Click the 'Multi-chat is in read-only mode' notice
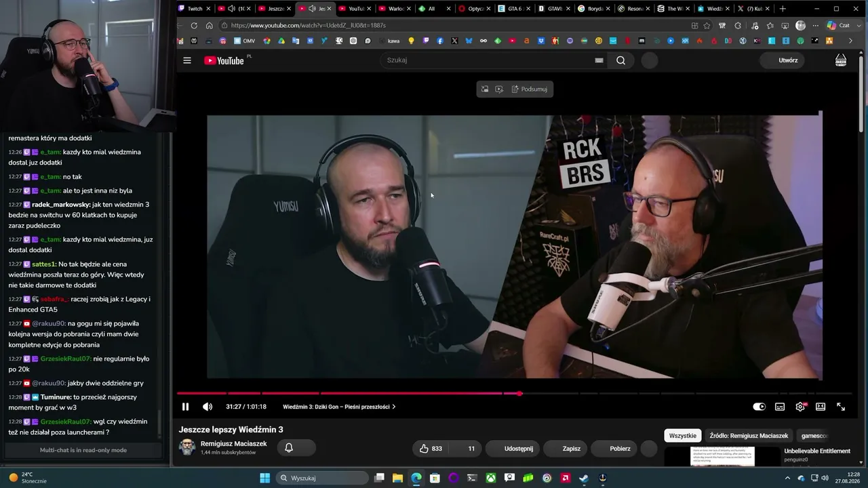 coord(83,450)
